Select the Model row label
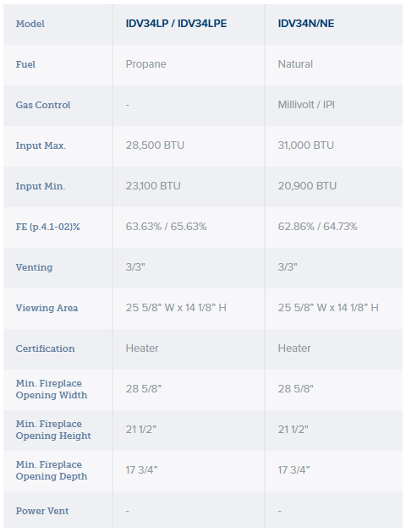Image resolution: width=406 pixels, height=532 pixels. click(x=30, y=24)
